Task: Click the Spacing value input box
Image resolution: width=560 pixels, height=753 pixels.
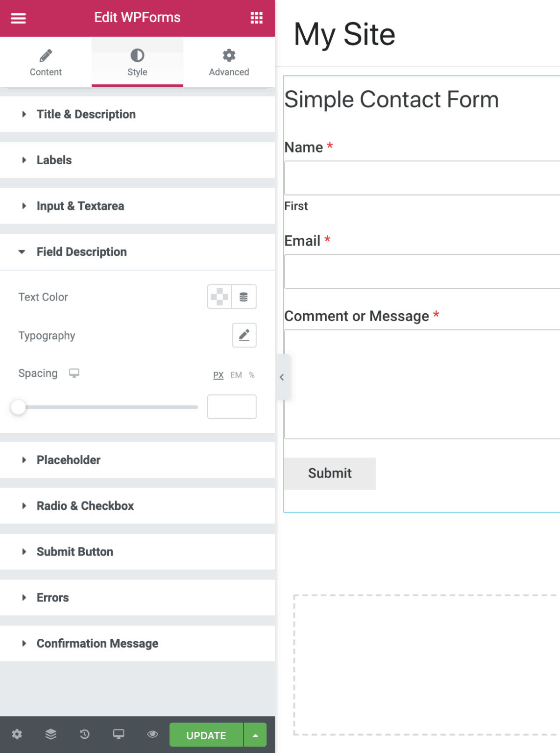Action: [x=232, y=407]
